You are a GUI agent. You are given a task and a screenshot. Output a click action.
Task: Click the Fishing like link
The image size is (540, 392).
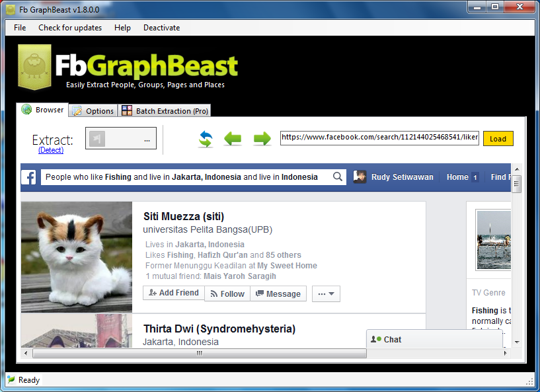click(180, 255)
